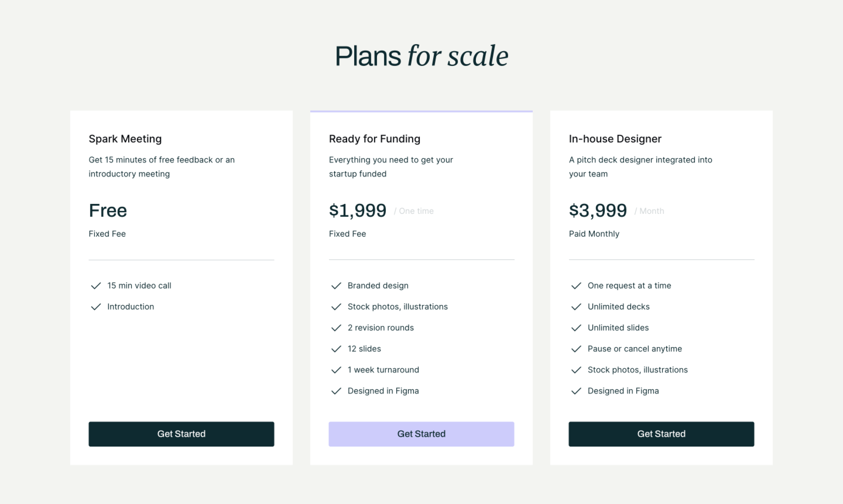Click checkmark next to 2 revision rounds
The height and width of the screenshot is (504, 843).
336,328
